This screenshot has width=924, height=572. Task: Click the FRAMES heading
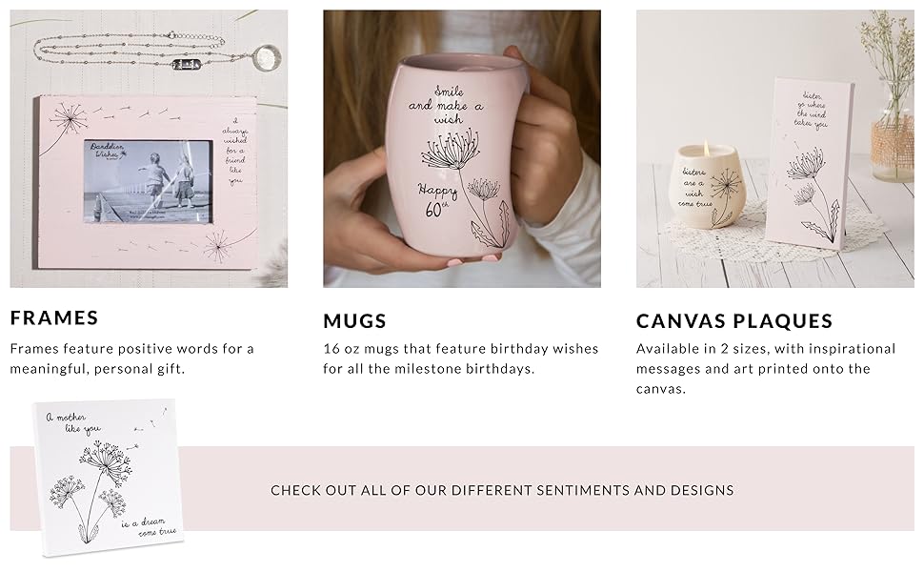(54, 317)
